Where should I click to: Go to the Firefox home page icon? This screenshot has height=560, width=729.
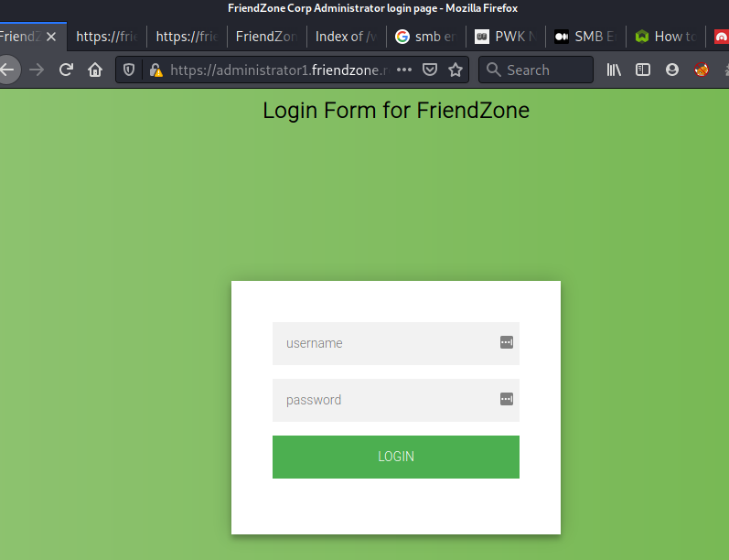pos(95,70)
